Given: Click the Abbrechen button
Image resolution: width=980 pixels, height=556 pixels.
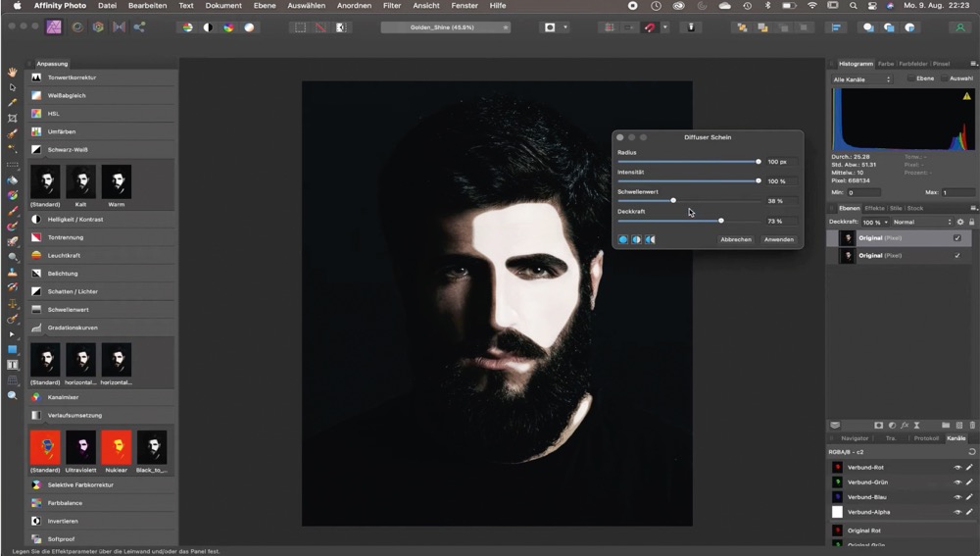Looking at the screenshot, I should pyautogui.click(x=735, y=239).
